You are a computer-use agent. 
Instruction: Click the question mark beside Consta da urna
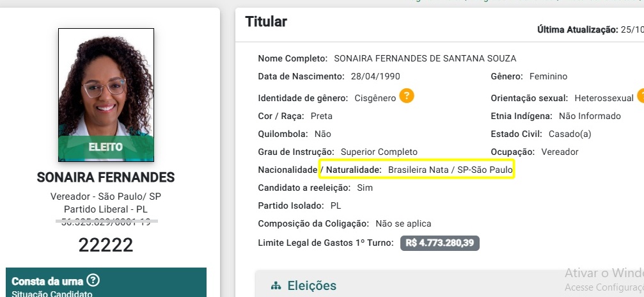pos(93,280)
